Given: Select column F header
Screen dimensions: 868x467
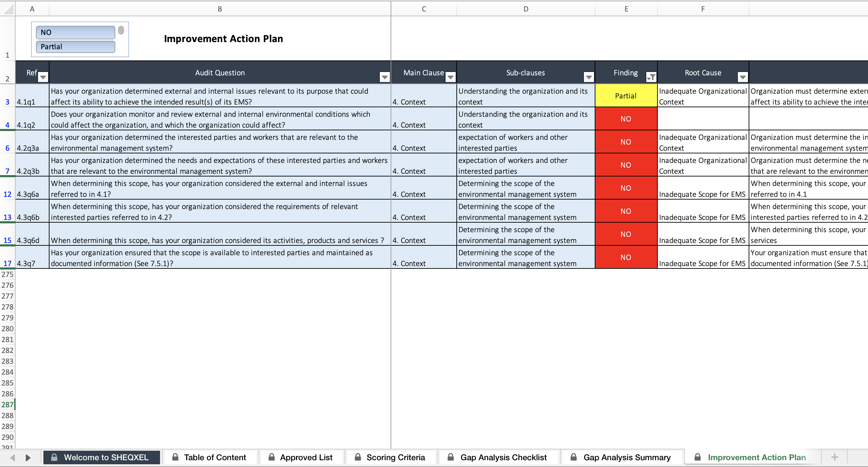Looking at the screenshot, I should click(703, 9).
